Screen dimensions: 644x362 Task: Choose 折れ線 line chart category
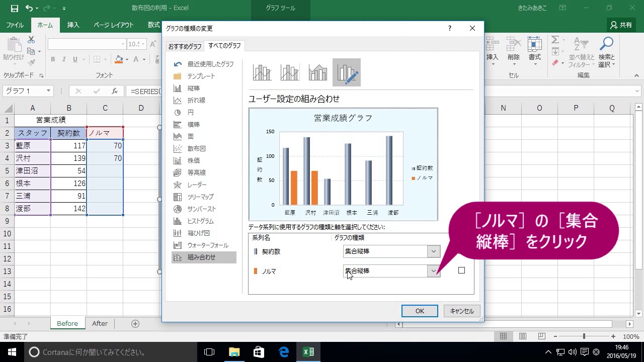(204, 101)
